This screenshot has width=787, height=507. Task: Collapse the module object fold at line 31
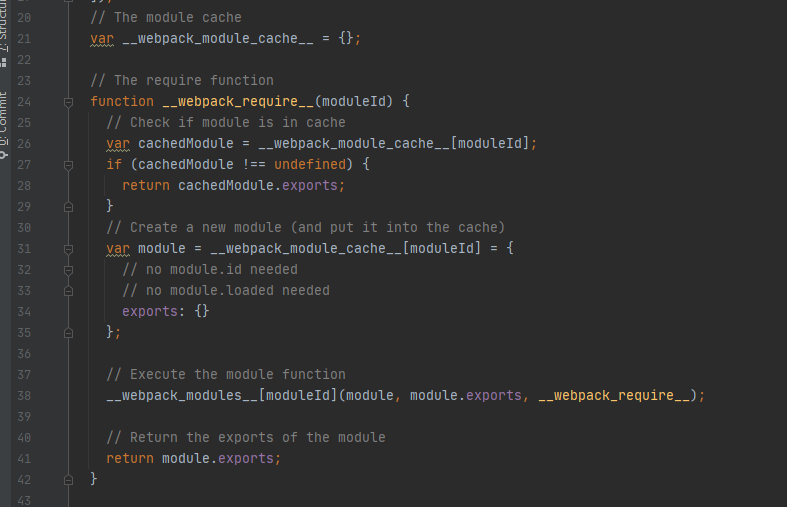69,249
